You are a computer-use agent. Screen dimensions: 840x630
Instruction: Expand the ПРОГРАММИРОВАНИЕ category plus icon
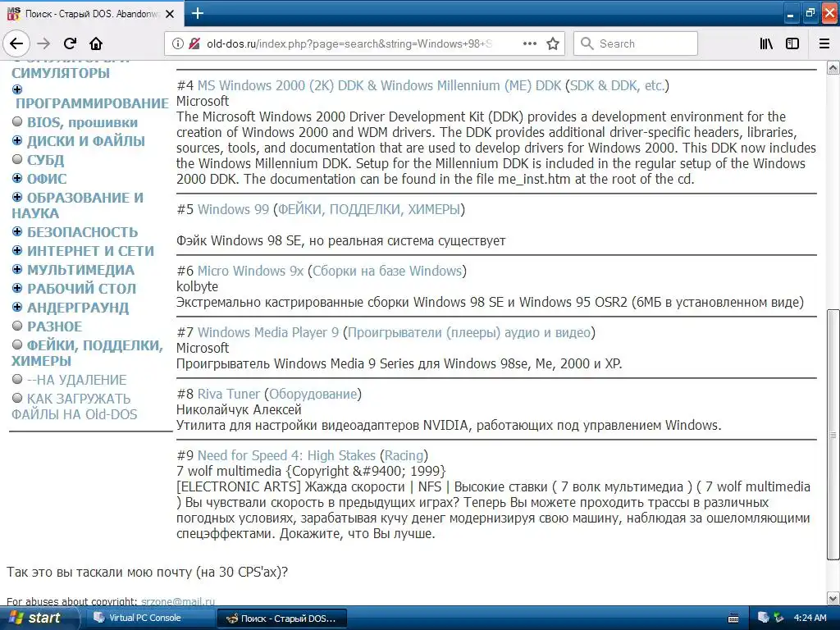pyautogui.click(x=17, y=89)
